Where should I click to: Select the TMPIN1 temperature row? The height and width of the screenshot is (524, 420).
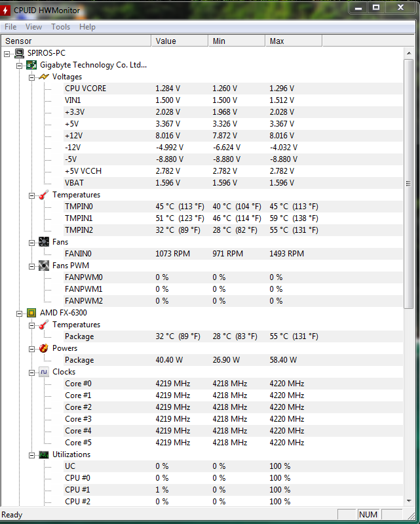233,218
